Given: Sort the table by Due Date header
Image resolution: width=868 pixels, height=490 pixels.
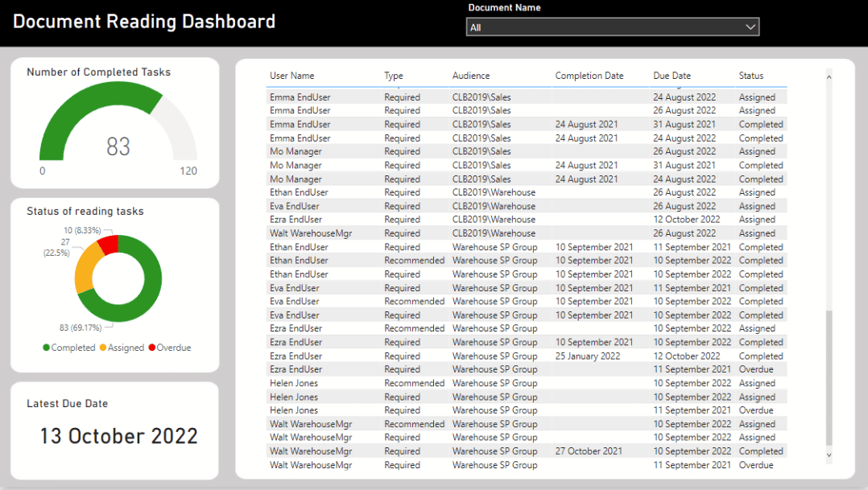Looking at the screenshot, I should click(671, 75).
